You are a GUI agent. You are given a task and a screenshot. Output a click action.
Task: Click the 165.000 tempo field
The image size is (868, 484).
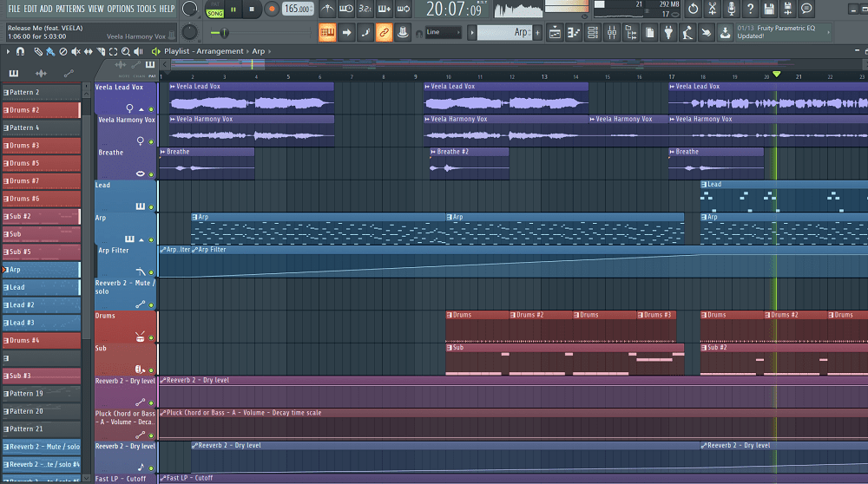[298, 9]
